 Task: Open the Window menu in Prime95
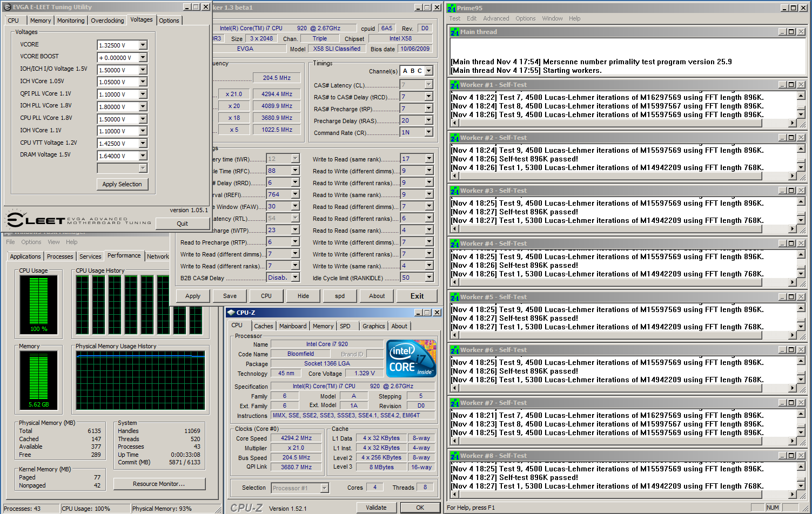click(552, 18)
